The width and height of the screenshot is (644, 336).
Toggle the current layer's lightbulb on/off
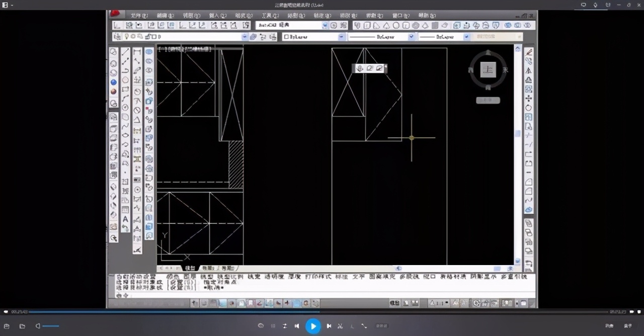point(127,37)
